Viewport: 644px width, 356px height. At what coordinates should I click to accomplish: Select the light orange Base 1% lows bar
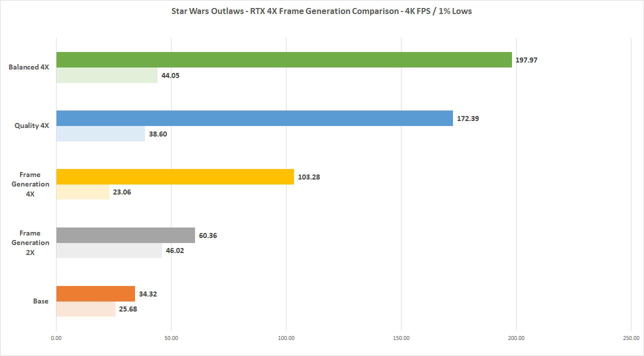tap(85, 309)
